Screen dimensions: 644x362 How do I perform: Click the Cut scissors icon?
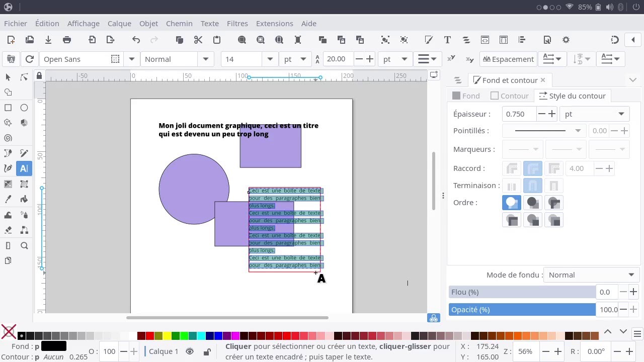pos(198,40)
